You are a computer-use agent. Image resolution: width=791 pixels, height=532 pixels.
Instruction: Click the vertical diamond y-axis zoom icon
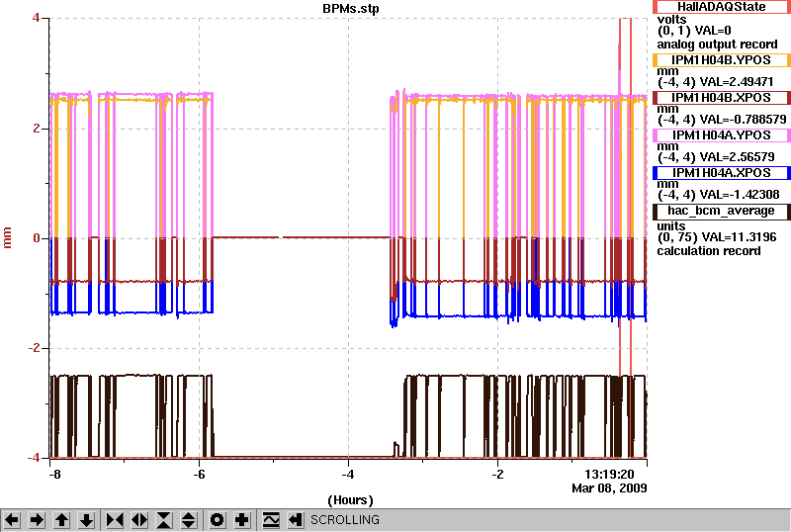point(189,520)
